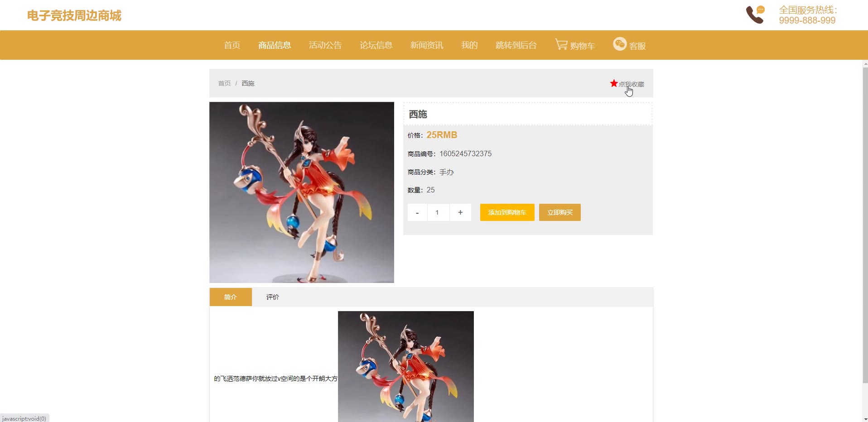Open the 首页 navigation menu item
The width and height of the screenshot is (868, 422).
[232, 45]
